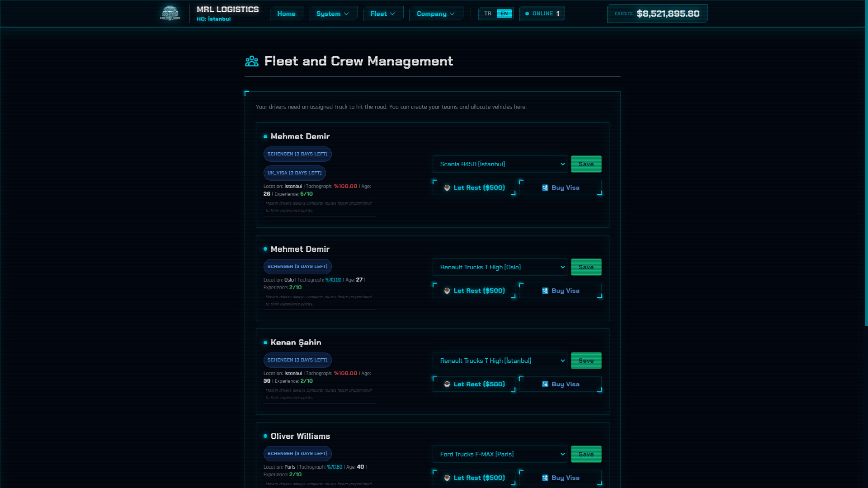Click the status dot beside Kenan Şahin

tap(265, 343)
